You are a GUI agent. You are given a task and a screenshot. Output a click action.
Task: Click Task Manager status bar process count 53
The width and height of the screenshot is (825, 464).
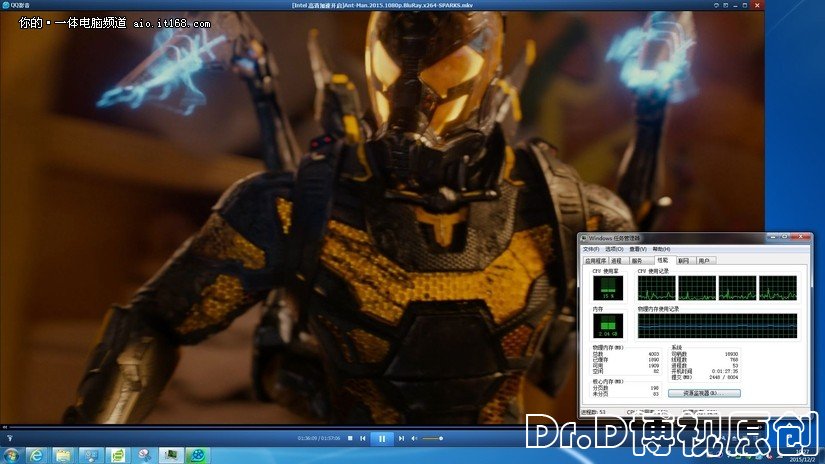pyautogui.click(x=594, y=412)
